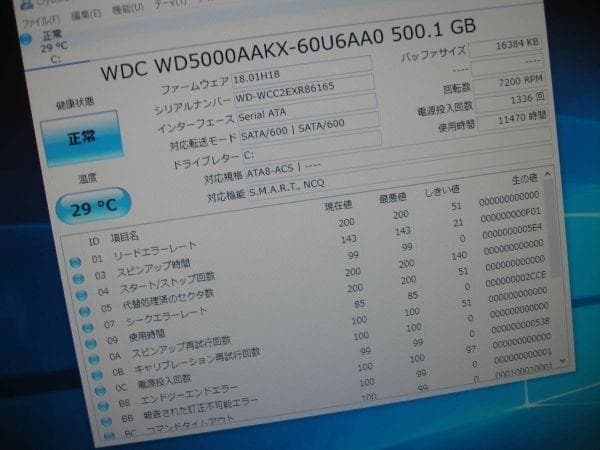This screenshot has width=600, height=450.
Task: Click status icon of キャリブレーション再試行回数 row
Action: click(97, 375)
